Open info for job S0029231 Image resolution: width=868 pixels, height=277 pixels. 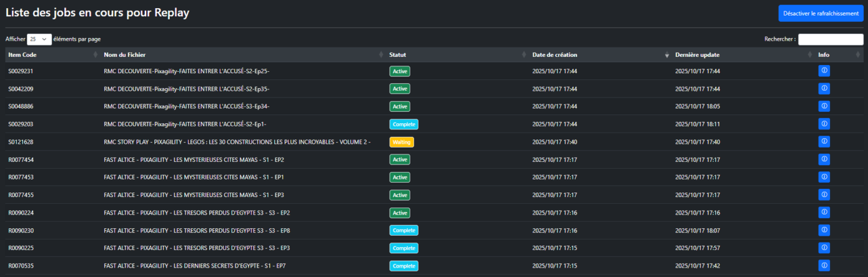point(824,71)
